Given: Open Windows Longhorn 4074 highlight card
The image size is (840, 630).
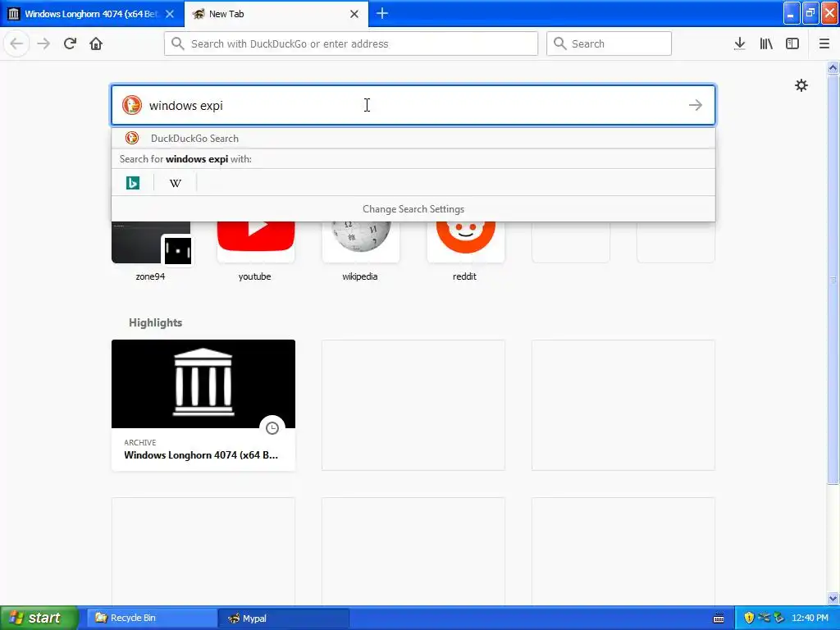Looking at the screenshot, I should pos(203,405).
